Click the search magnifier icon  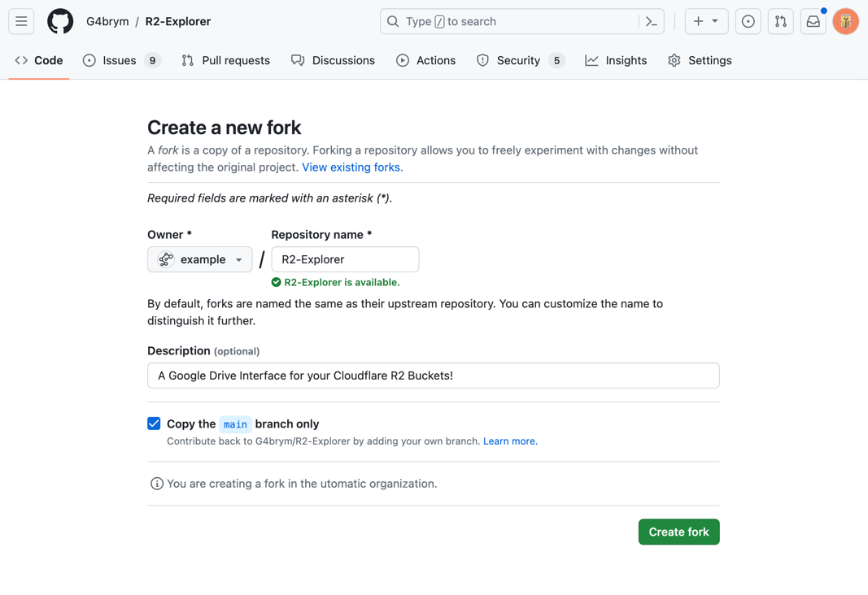pos(393,22)
